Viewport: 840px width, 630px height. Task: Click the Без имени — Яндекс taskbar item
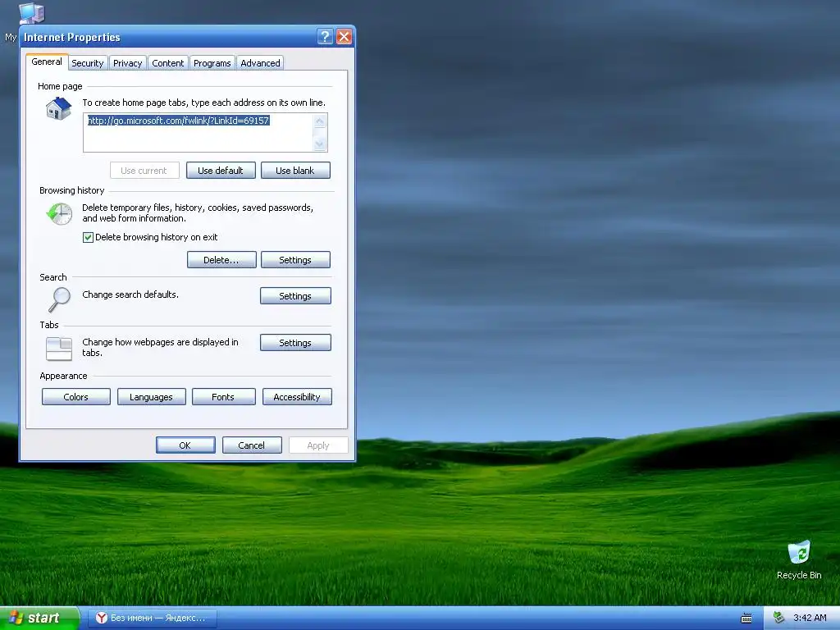tap(152, 618)
